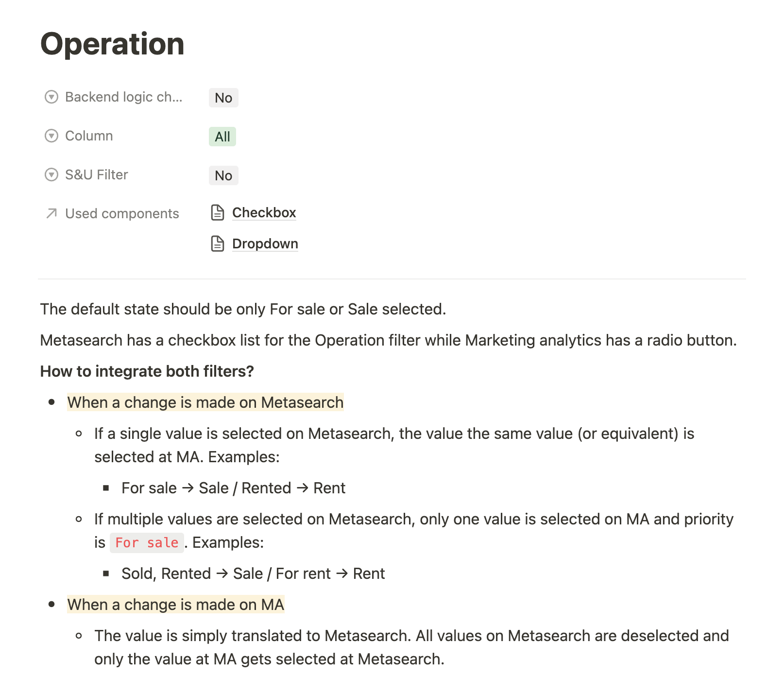Open the Dropdown linked page
Viewport: 784px width, 696px height.
click(x=265, y=244)
